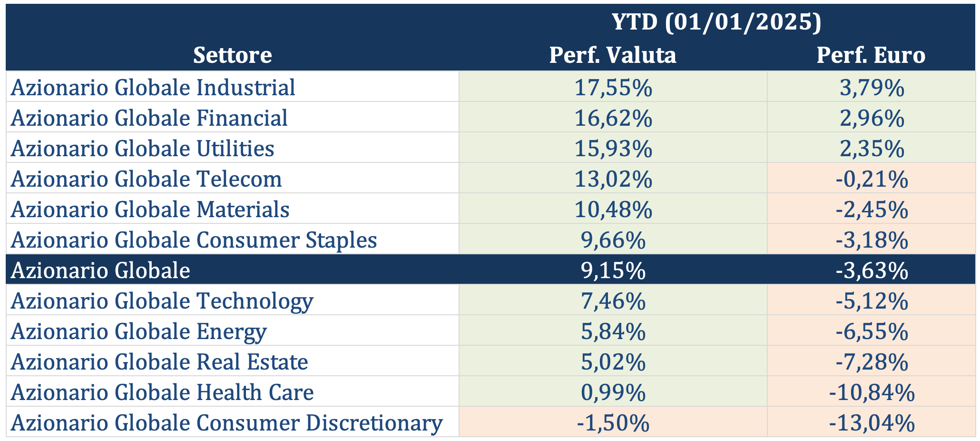The height and width of the screenshot is (441, 980).
Task: Click the Azionario Globale Financial cell
Action: [149, 118]
